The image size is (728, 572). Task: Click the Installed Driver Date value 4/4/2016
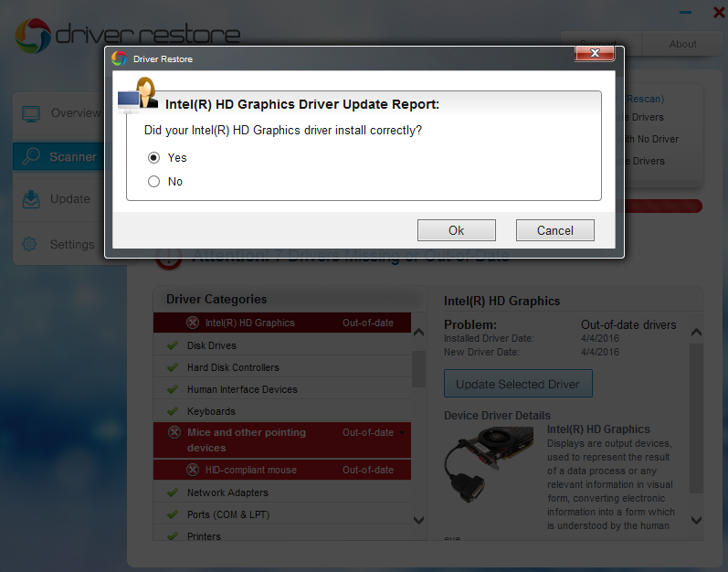coord(600,338)
